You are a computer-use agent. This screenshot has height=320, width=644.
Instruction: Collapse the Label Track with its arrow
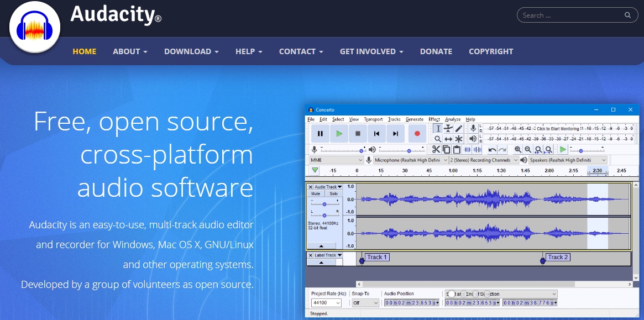(321, 262)
